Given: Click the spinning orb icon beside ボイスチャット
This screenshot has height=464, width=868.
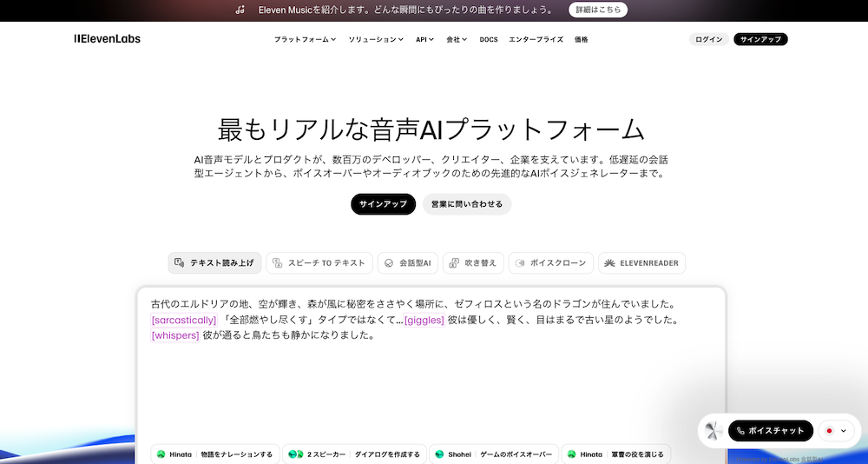Looking at the screenshot, I should click(x=713, y=431).
